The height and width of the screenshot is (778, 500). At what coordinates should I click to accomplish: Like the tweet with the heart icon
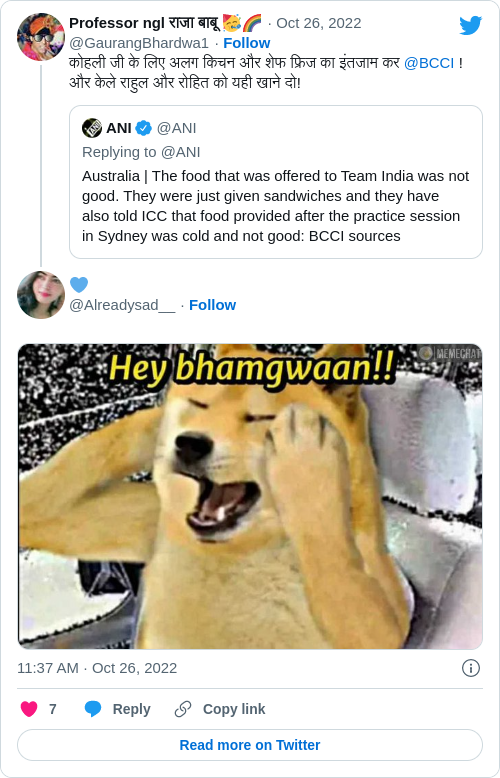(29, 709)
